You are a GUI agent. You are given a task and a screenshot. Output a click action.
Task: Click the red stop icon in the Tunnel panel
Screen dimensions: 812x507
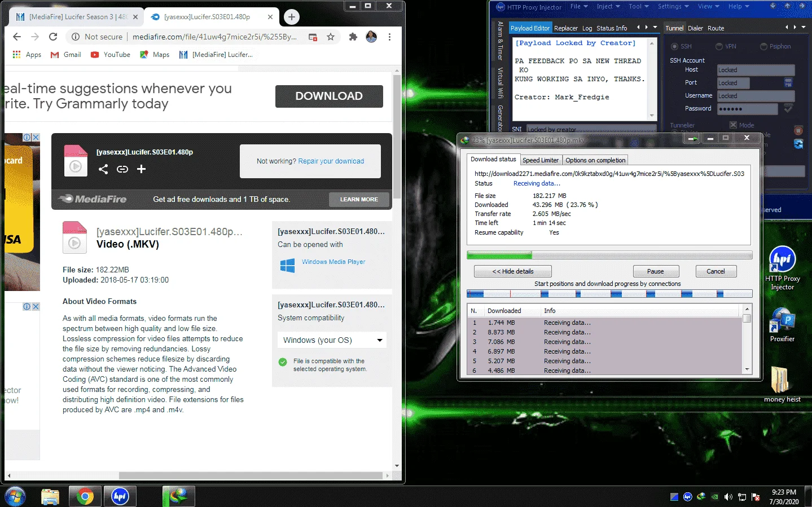[x=798, y=130]
